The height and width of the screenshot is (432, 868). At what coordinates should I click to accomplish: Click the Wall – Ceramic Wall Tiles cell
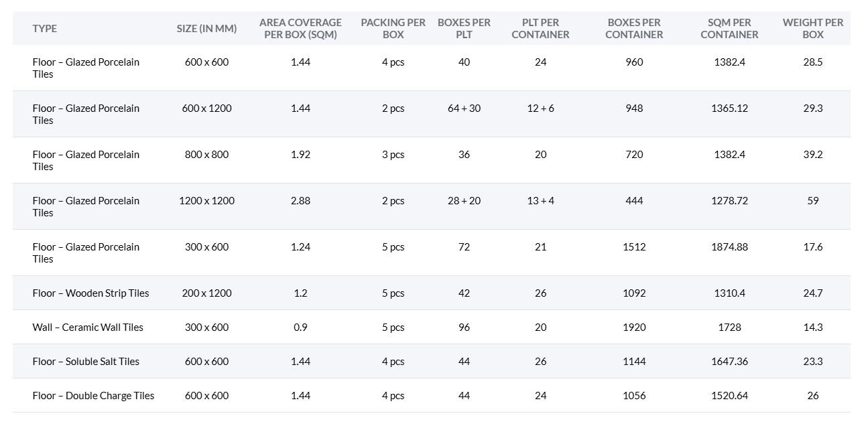88,327
